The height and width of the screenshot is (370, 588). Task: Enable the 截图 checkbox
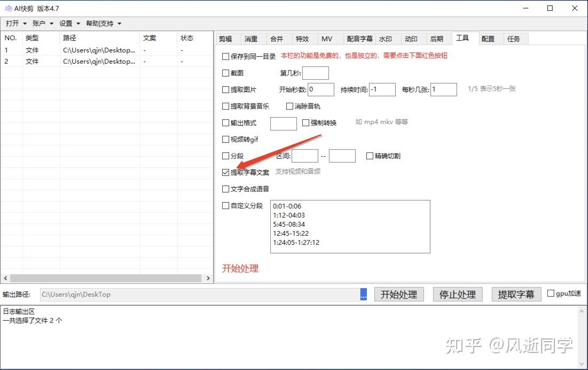(225, 73)
